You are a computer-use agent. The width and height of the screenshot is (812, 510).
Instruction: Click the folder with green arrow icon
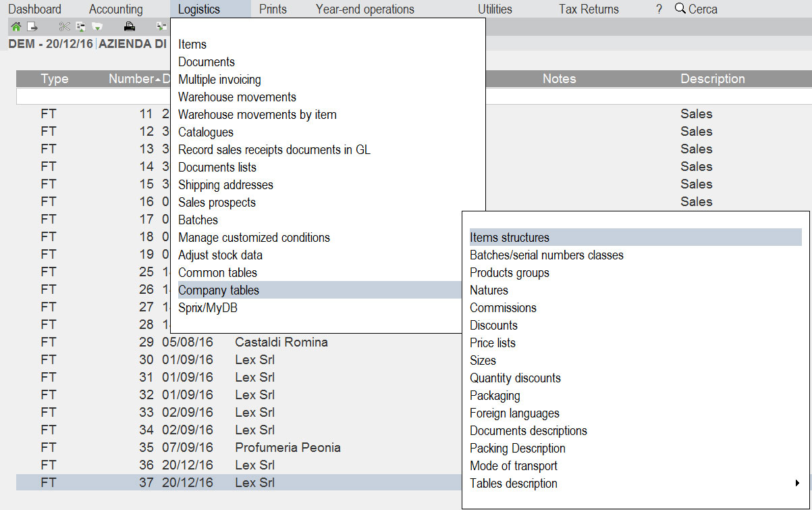[x=97, y=27]
